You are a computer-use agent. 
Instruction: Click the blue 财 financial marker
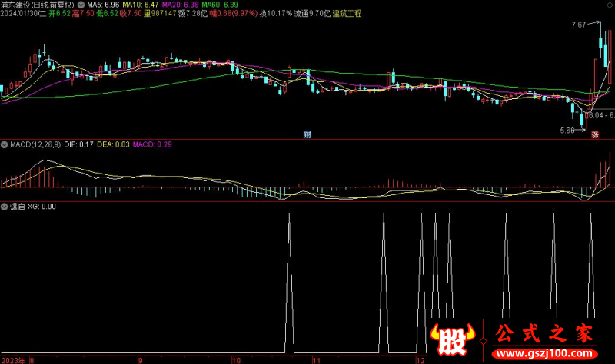[x=307, y=134]
